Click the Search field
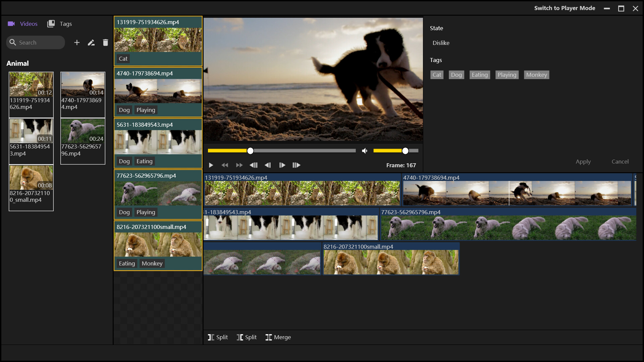 click(36, 43)
